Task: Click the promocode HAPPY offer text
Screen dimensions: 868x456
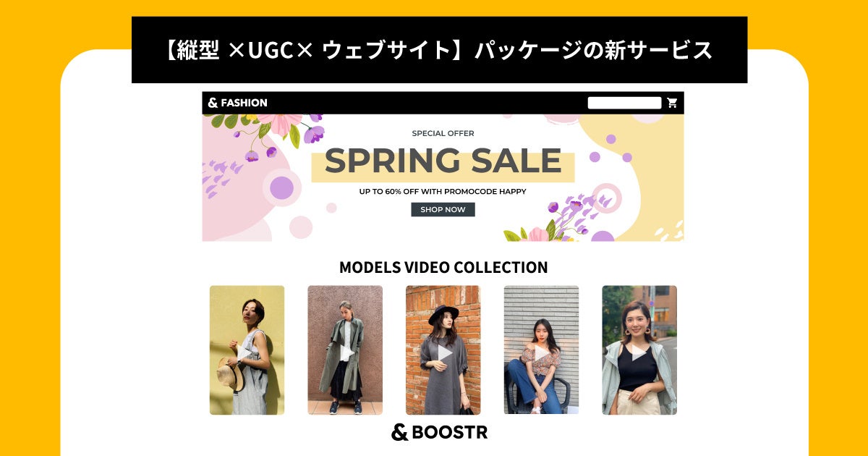Action: click(443, 192)
